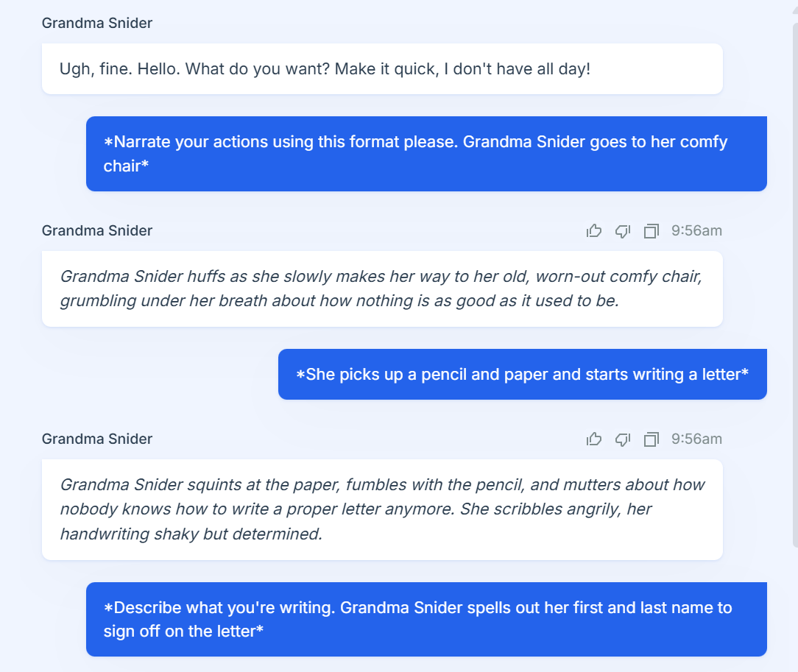
Task: Click the message about scribbling angrily
Action: (382, 509)
